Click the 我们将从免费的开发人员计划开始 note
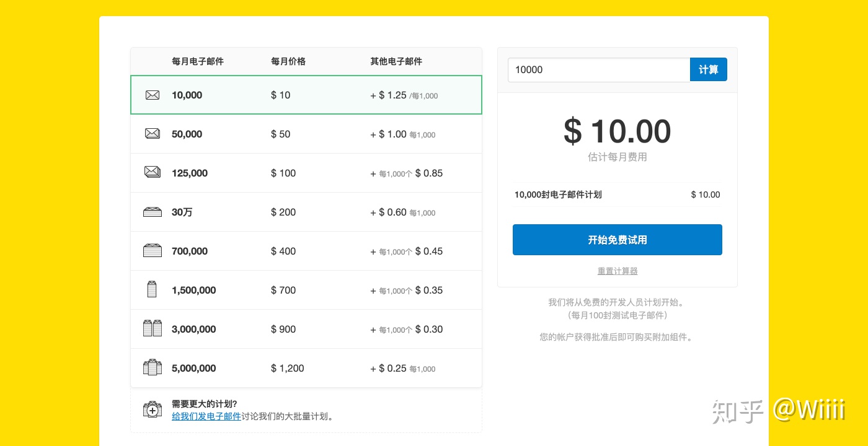This screenshot has width=868, height=446. coord(618,302)
